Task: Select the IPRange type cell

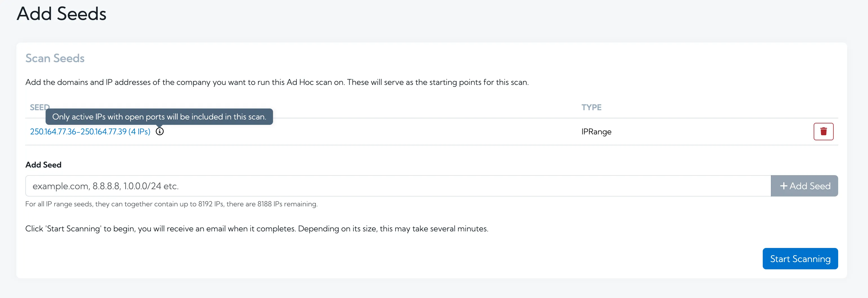Action: (x=596, y=132)
